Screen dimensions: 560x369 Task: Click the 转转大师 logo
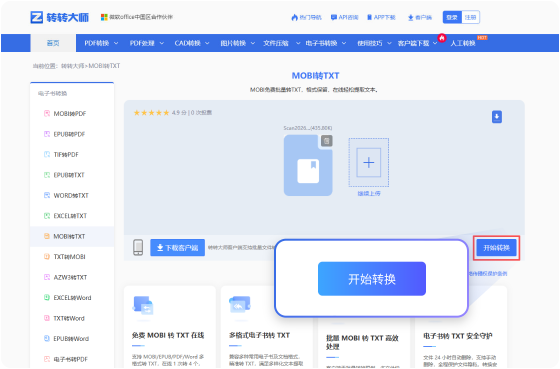click(x=60, y=17)
